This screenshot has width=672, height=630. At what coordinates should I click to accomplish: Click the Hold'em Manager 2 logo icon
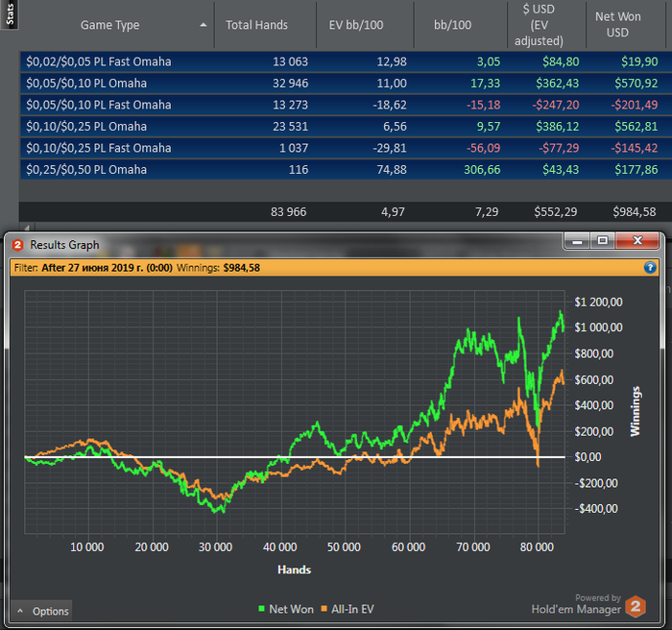pos(636,606)
